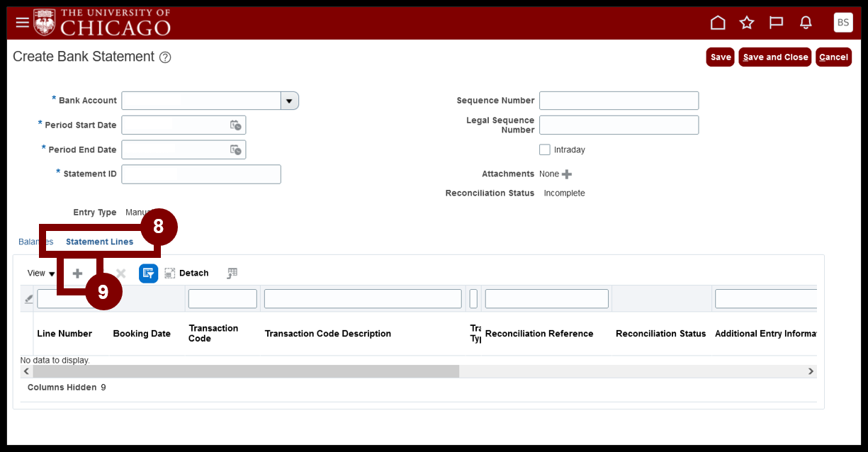Add an attachment with the plus icon
Screen dimensions: 868x452
(x=566, y=174)
